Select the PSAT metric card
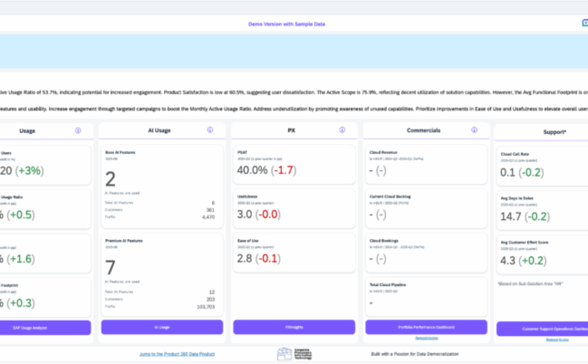 coord(294,164)
